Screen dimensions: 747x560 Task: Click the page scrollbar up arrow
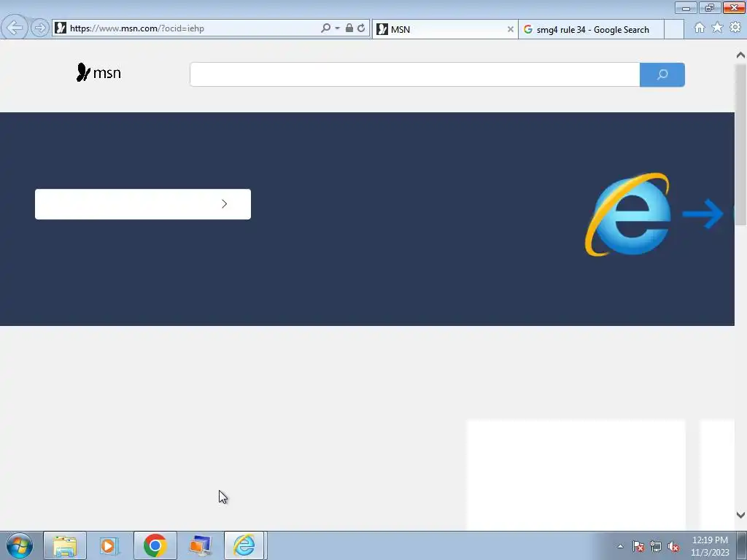tap(740, 55)
